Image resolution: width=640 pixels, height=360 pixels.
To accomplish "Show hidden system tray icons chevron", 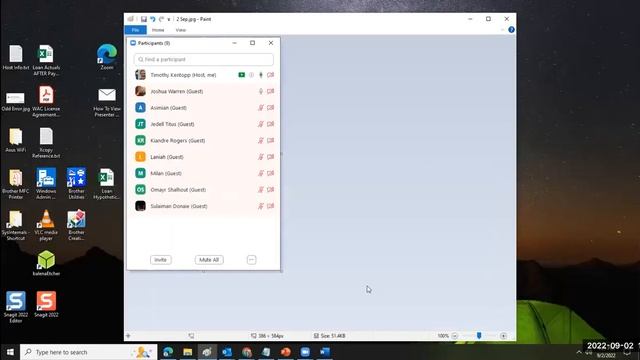I will pos(579,352).
